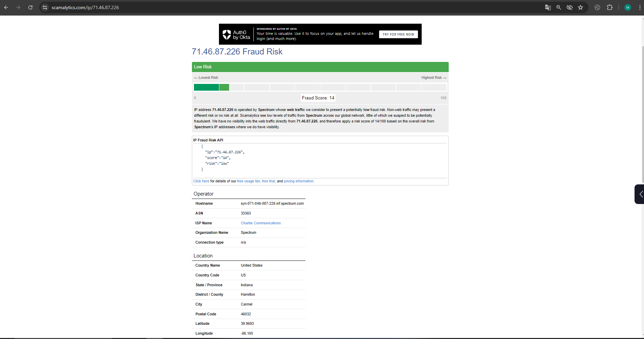Image resolution: width=644 pixels, height=339 pixels.
Task: Open Chrome three-dot menu
Action: coord(640,7)
